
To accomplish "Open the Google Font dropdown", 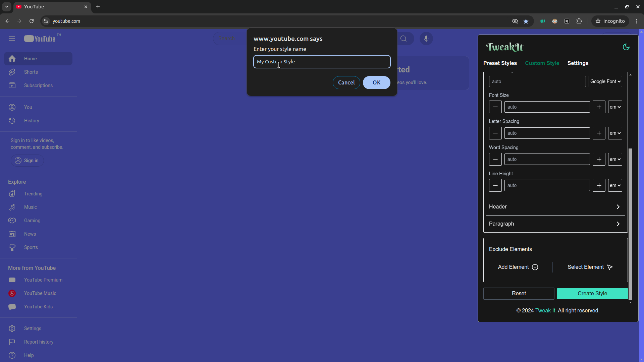I will 605,81.
